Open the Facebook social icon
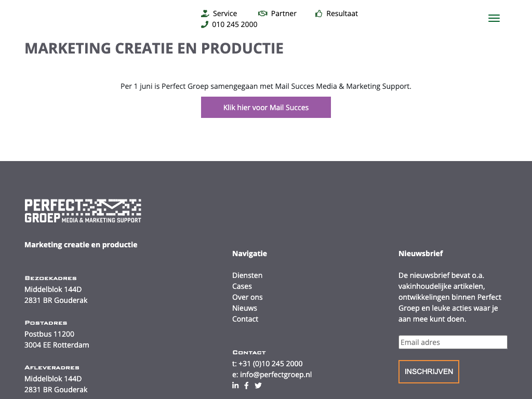The width and height of the screenshot is (532, 399). (x=247, y=385)
